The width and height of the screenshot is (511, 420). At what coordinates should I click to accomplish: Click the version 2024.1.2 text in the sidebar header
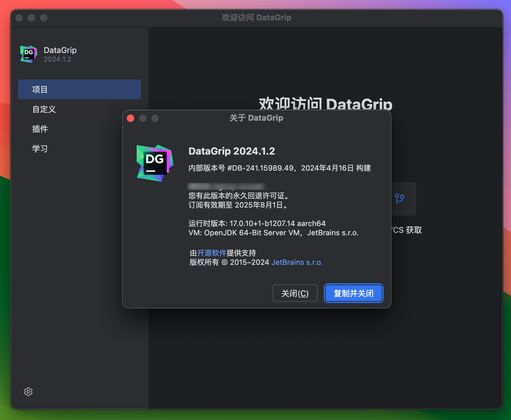pos(58,59)
